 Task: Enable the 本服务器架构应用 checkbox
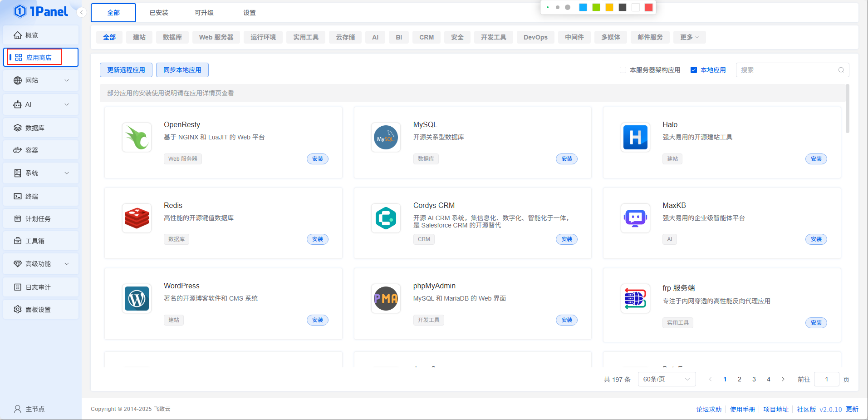click(623, 70)
